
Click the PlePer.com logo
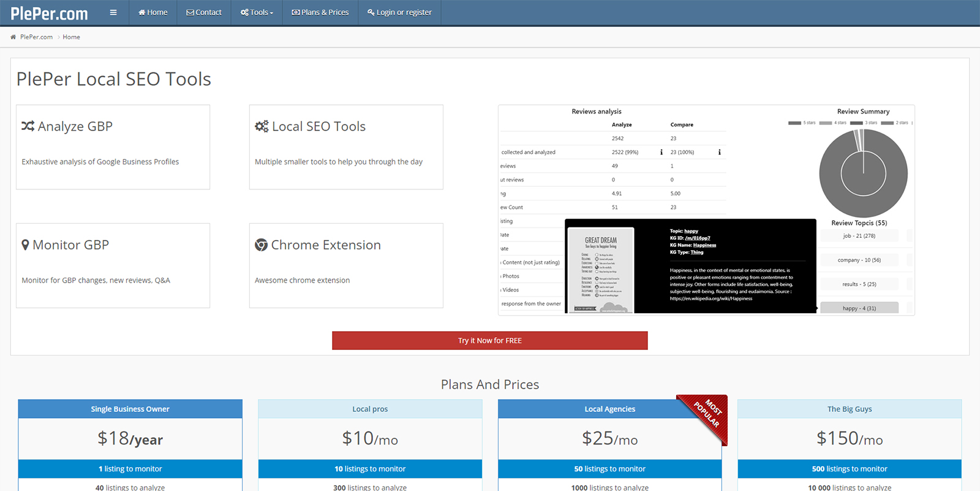pyautogui.click(x=49, y=13)
